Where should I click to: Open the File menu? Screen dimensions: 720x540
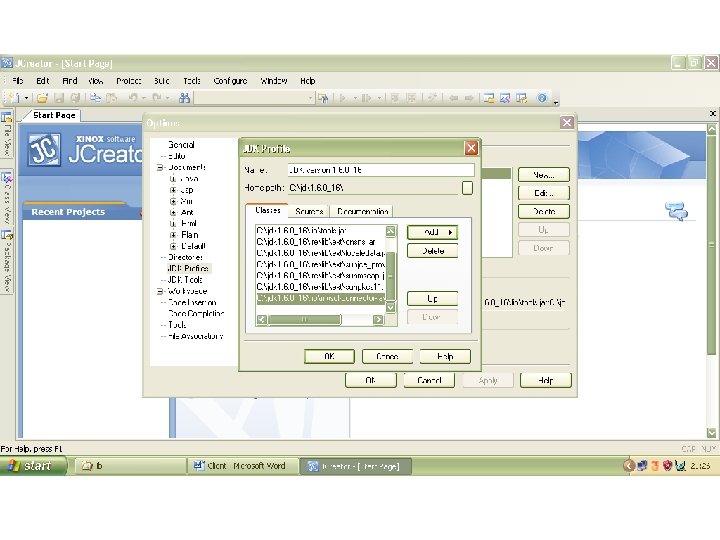(x=17, y=81)
